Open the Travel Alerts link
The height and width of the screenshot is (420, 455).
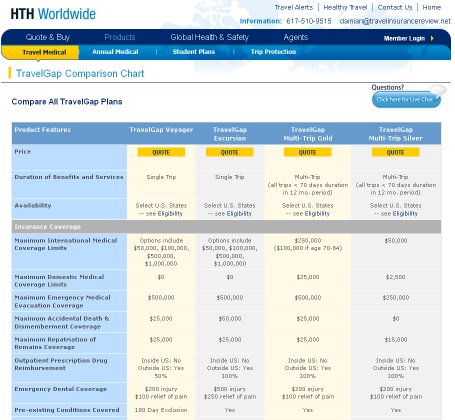(294, 7)
